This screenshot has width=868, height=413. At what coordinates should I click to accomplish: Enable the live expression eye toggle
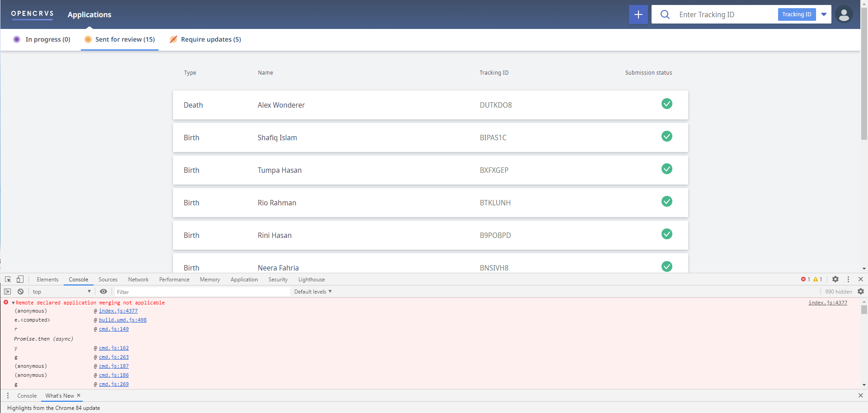[x=103, y=291]
